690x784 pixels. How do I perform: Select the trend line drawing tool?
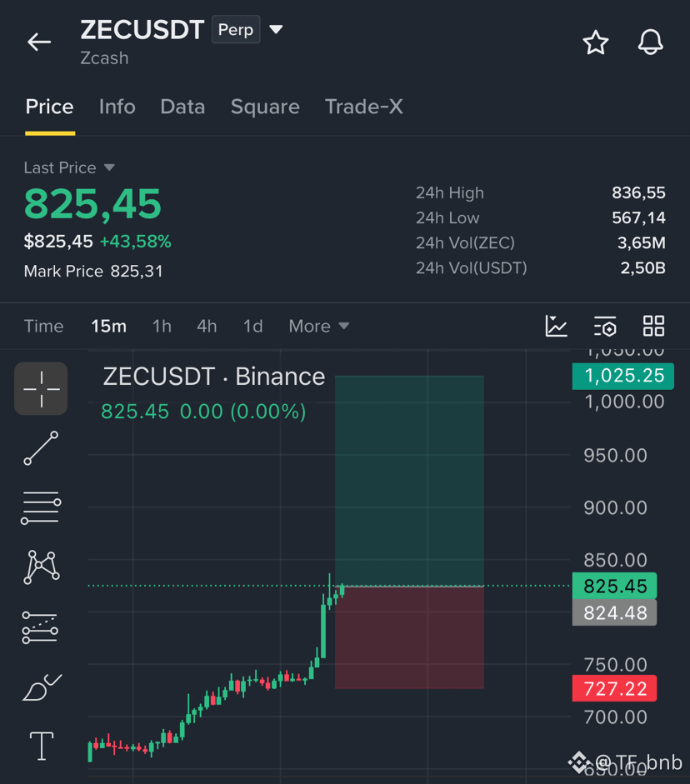(x=41, y=448)
